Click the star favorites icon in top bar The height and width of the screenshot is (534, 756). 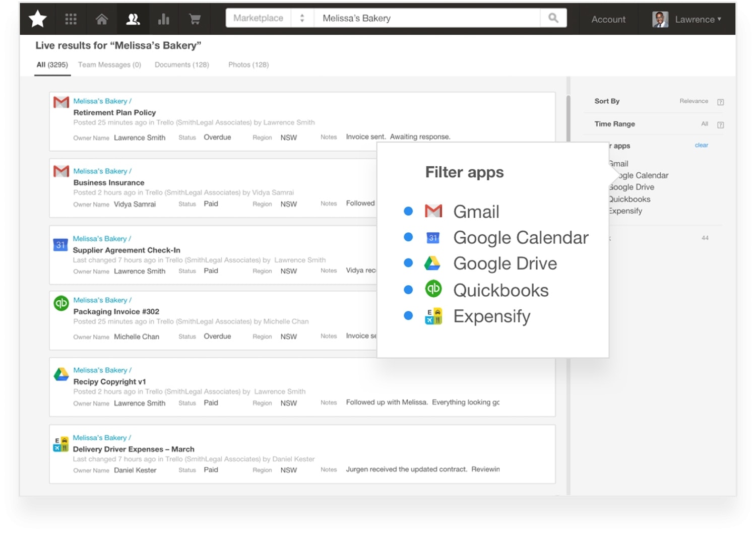pyautogui.click(x=38, y=19)
